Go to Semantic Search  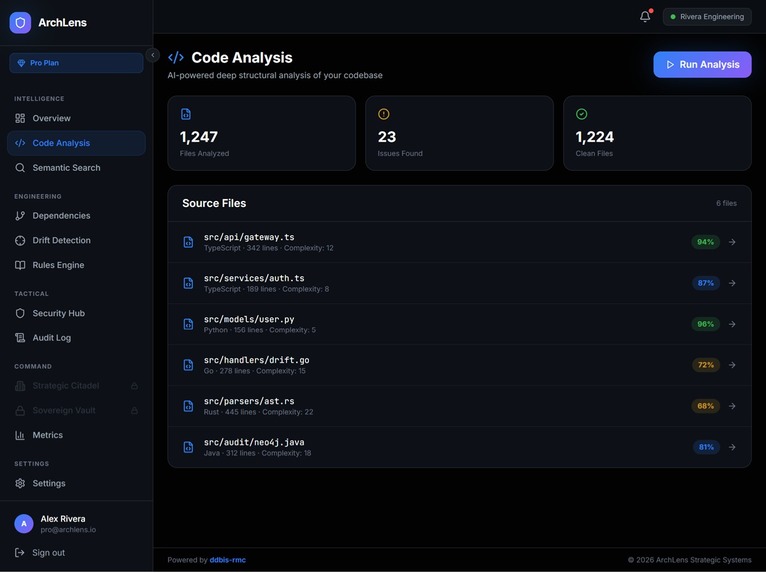click(76, 168)
